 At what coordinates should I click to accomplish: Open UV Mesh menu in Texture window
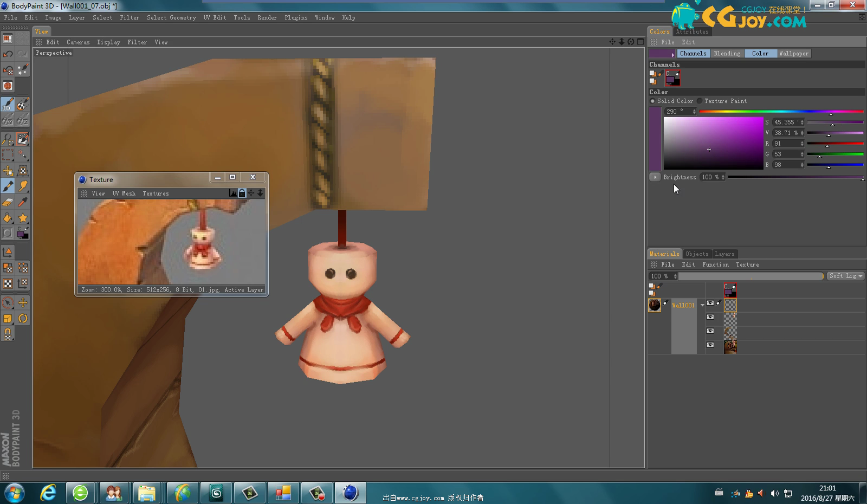click(x=124, y=193)
